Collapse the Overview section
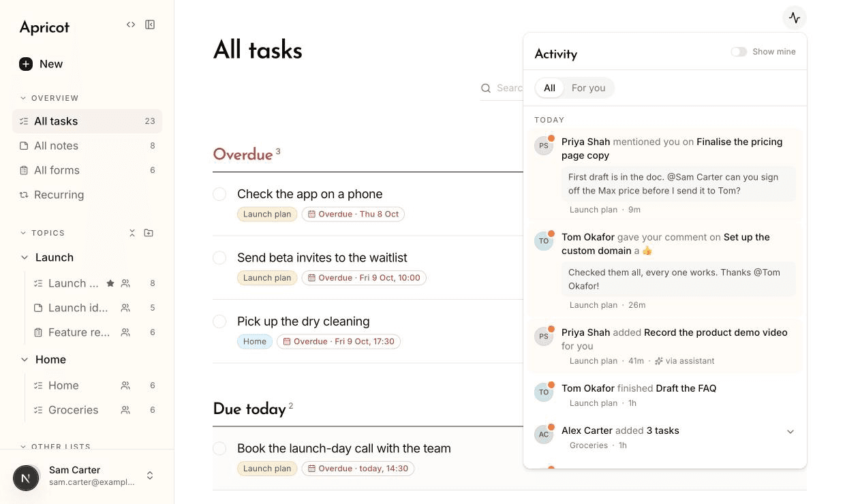The height and width of the screenshot is (504, 845). (23, 98)
